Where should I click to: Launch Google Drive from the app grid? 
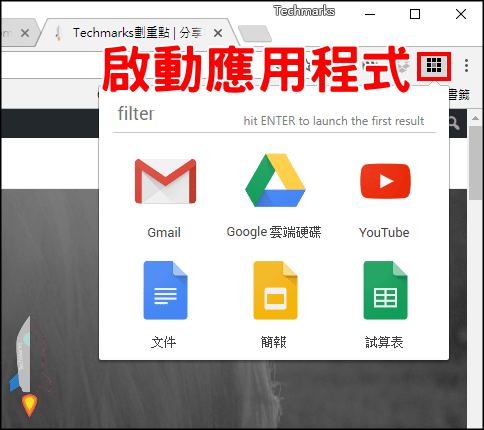click(x=275, y=180)
